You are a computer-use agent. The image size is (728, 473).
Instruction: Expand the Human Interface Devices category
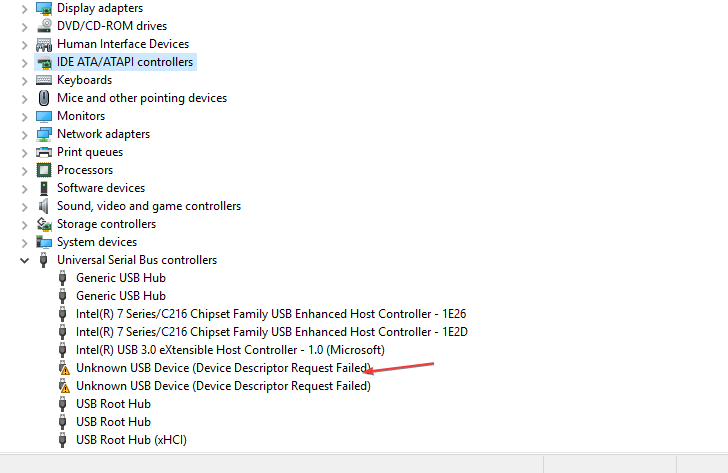coord(24,44)
